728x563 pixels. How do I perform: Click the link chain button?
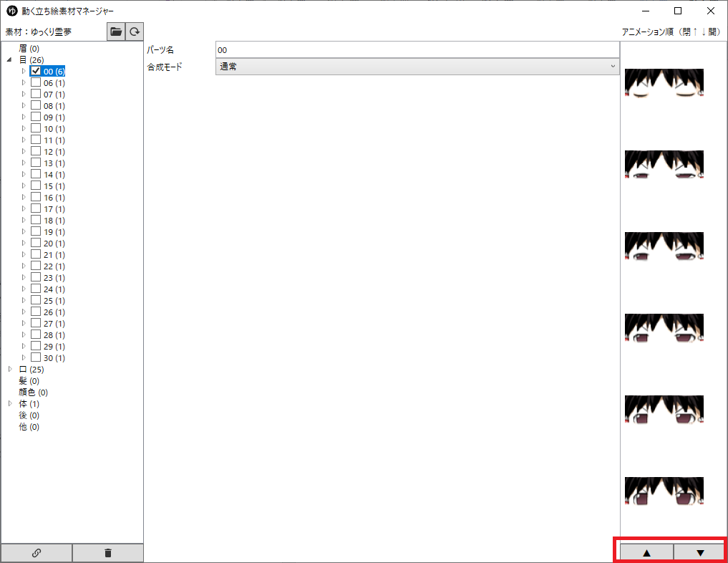tap(37, 553)
